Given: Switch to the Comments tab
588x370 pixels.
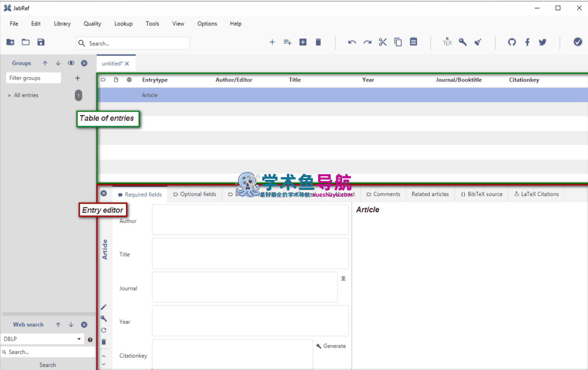Looking at the screenshot, I should coord(383,194).
